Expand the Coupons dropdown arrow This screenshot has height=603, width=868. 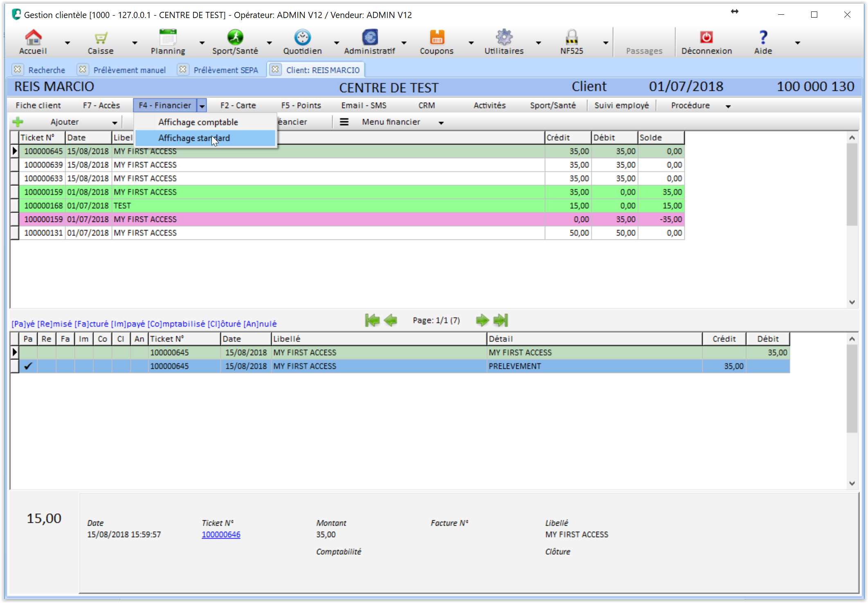471,43
